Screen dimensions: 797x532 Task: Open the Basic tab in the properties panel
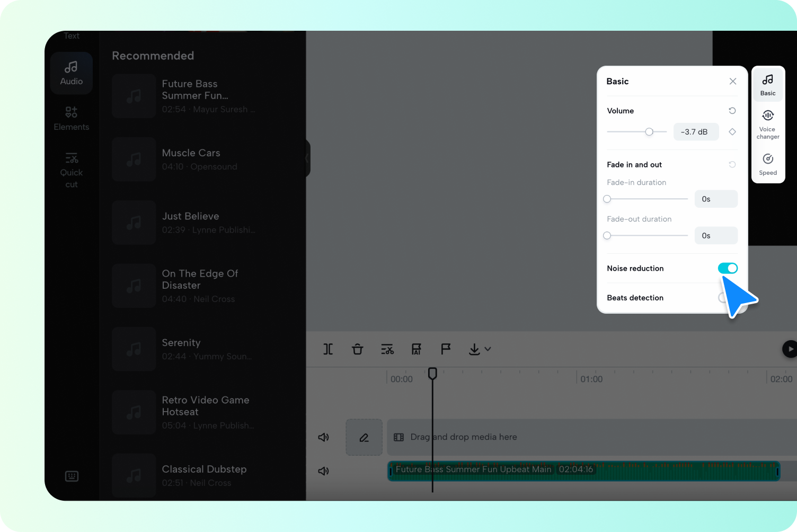click(768, 84)
